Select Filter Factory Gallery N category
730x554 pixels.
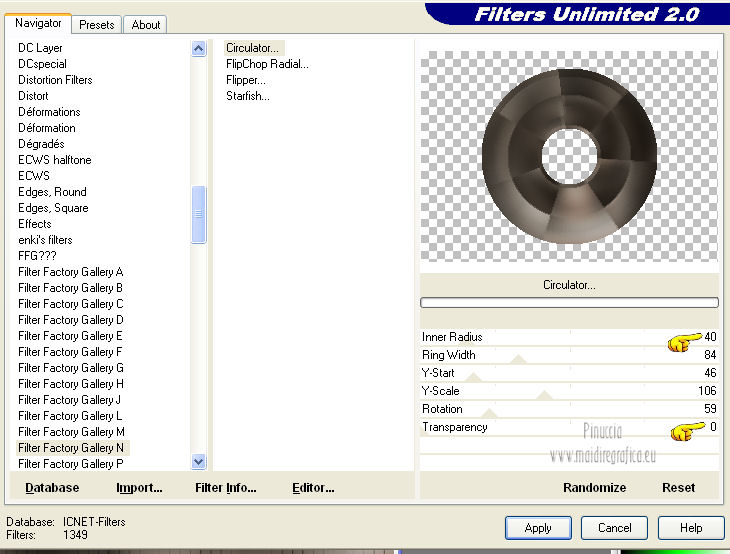point(71,448)
